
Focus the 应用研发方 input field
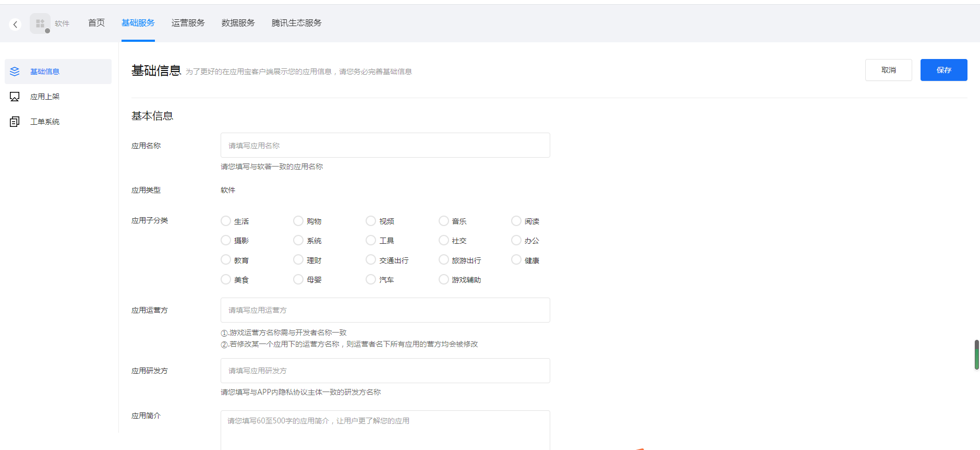click(385, 371)
